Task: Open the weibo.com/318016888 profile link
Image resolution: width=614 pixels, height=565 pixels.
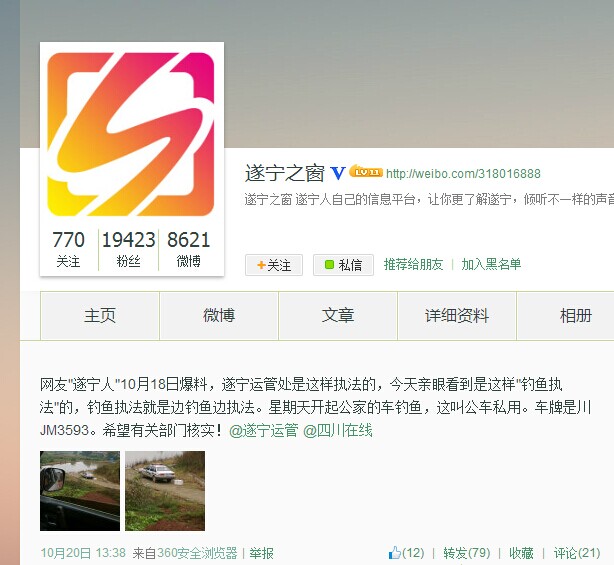Action: pyautogui.click(x=463, y=173)
